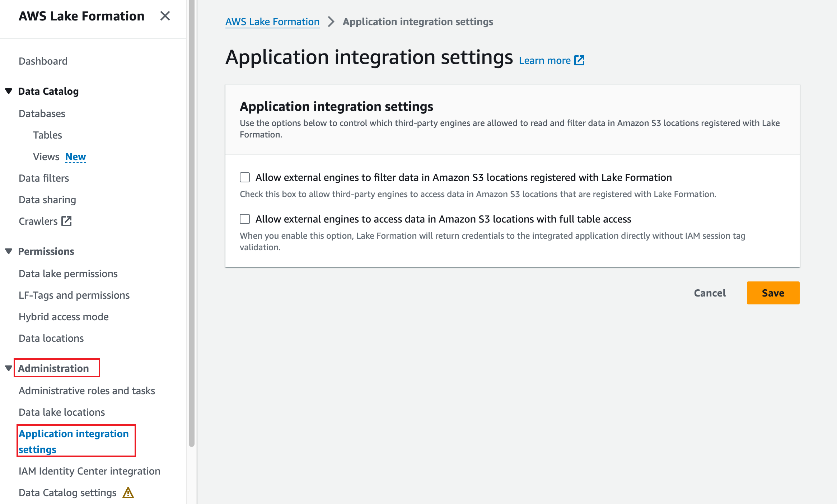Click the sidebar vertical scrollbar
The width and height of the screenshot is (837, 504).
click(192, 223)
